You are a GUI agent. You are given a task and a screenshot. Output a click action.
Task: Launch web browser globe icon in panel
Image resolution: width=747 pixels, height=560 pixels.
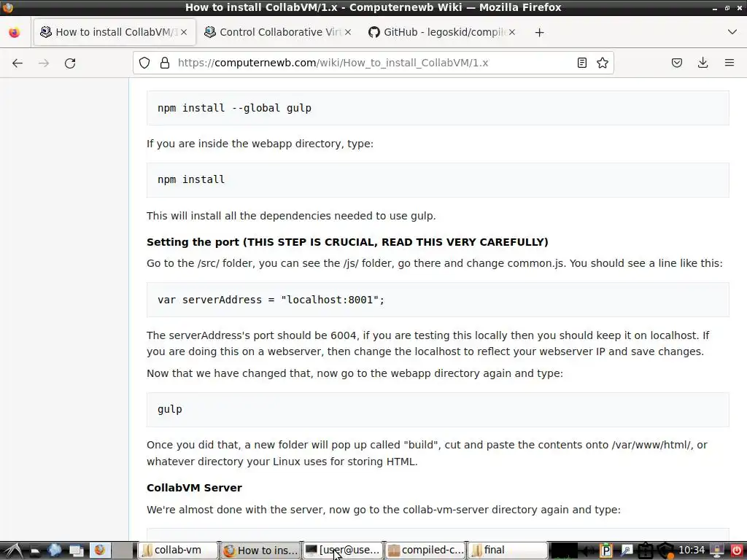point(55,551)
